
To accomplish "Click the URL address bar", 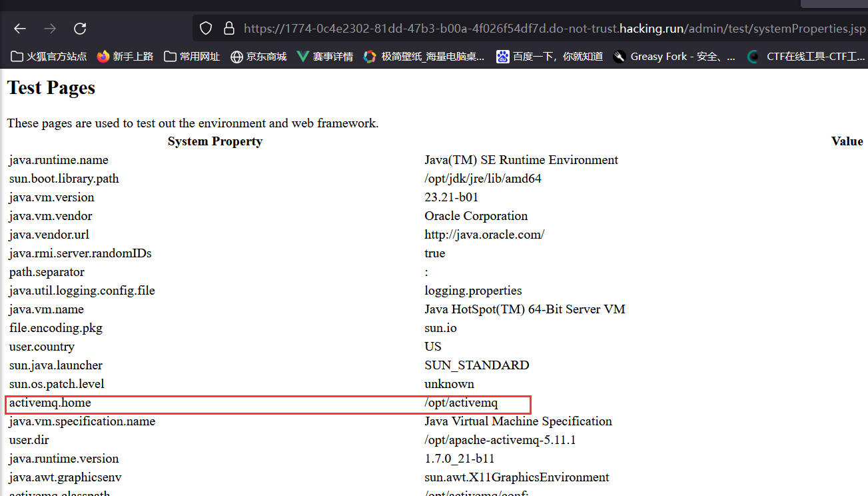I will pyautogui.click(x=533, y=29).
